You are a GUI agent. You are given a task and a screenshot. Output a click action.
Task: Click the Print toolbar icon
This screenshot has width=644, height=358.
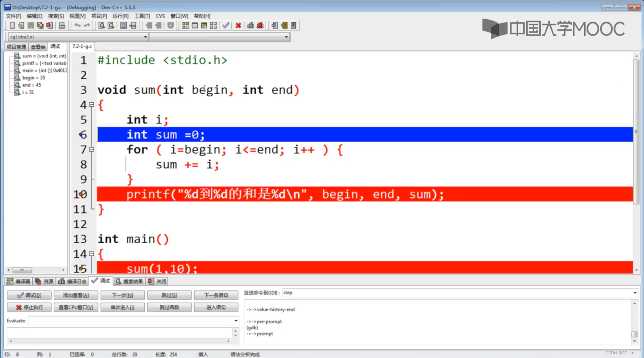pyautogui.click(x=62, y=25)
